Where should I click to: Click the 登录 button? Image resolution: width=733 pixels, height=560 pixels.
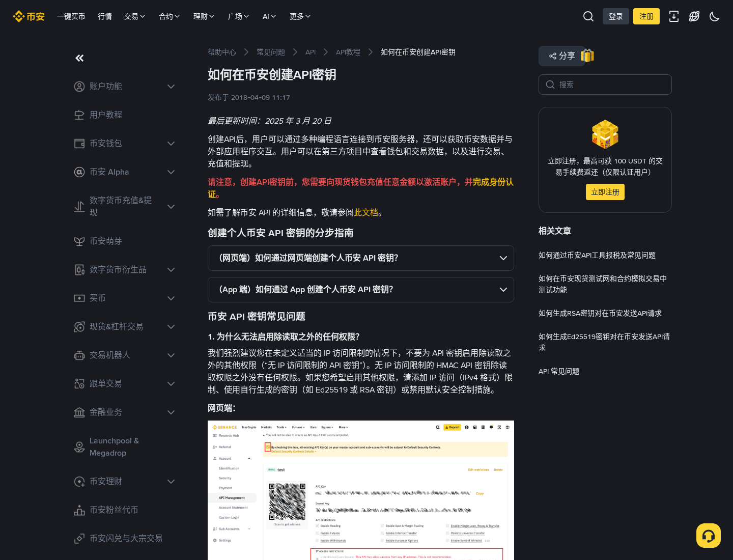(x=616, y=16)
